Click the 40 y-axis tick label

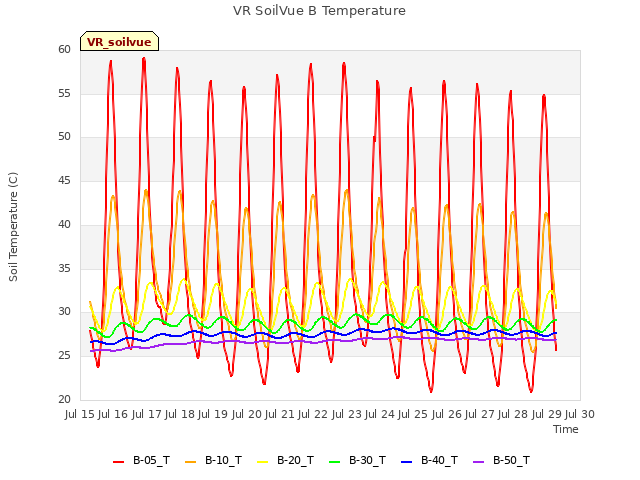point(64,224)
